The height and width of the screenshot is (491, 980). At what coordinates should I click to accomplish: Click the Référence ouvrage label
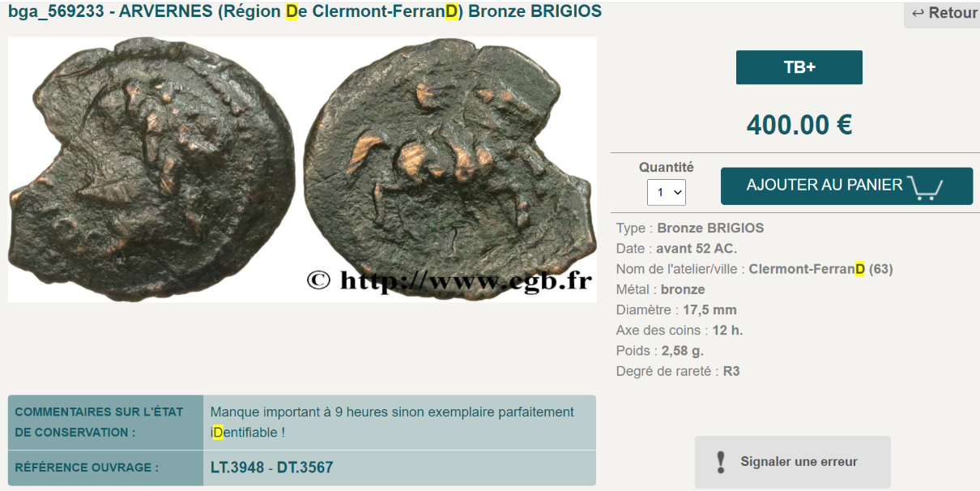point(87,468)
